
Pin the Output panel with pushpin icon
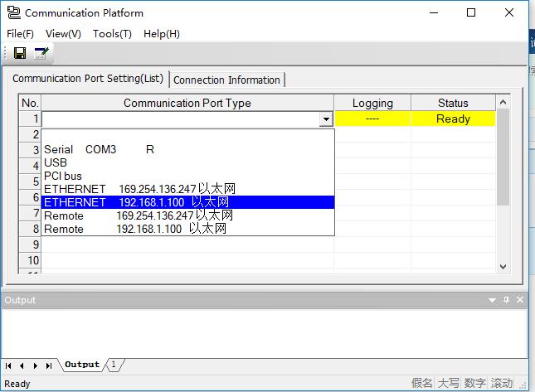pyautogui.click(x=507, y=300)
